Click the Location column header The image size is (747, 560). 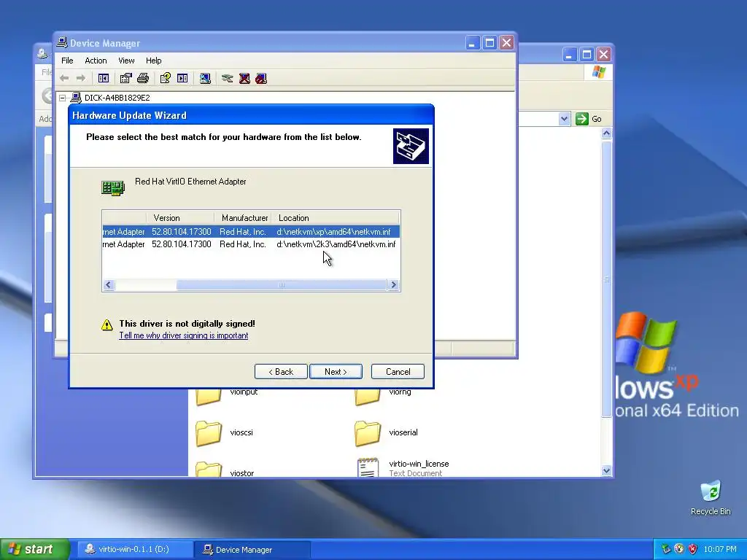coord(336,218)
